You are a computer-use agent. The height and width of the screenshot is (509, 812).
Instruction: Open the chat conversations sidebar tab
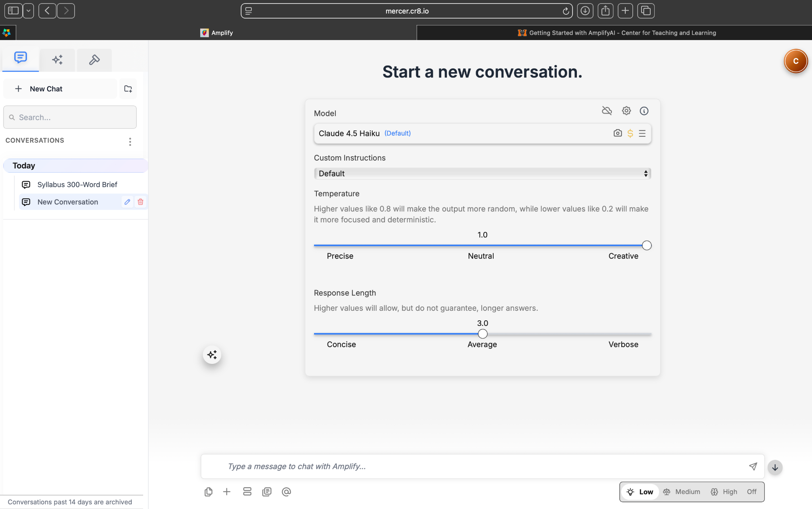[21, 59]
